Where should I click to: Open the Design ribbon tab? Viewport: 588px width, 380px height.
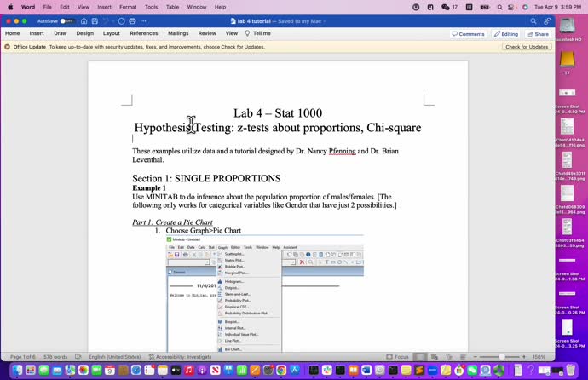(84, 33)
